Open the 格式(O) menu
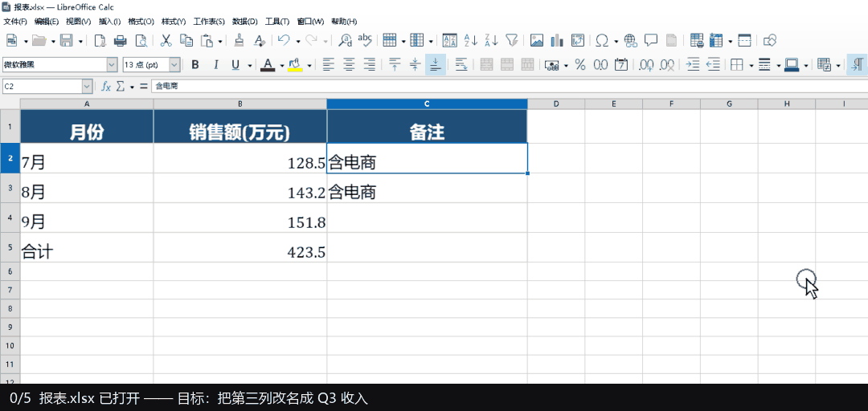The height and width of the screenshot is (411, 868). [141, 22]
